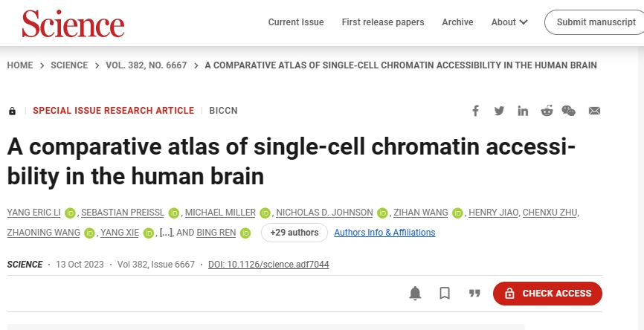Open Authors Info & Affiliations link
Image resolution: width=644 pixels, height=330 pixels.
click(384, 233)
